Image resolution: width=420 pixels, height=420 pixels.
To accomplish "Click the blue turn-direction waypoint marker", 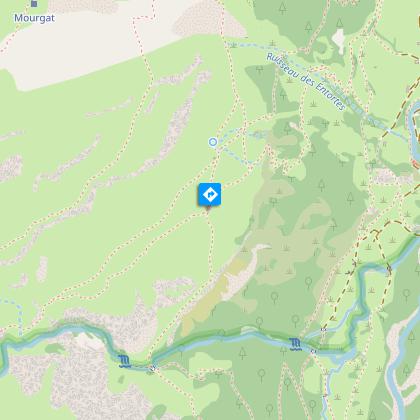I will [x=209, y=194].
